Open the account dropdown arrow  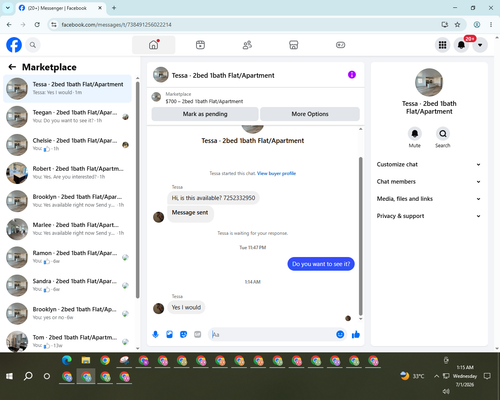[480, 45]
